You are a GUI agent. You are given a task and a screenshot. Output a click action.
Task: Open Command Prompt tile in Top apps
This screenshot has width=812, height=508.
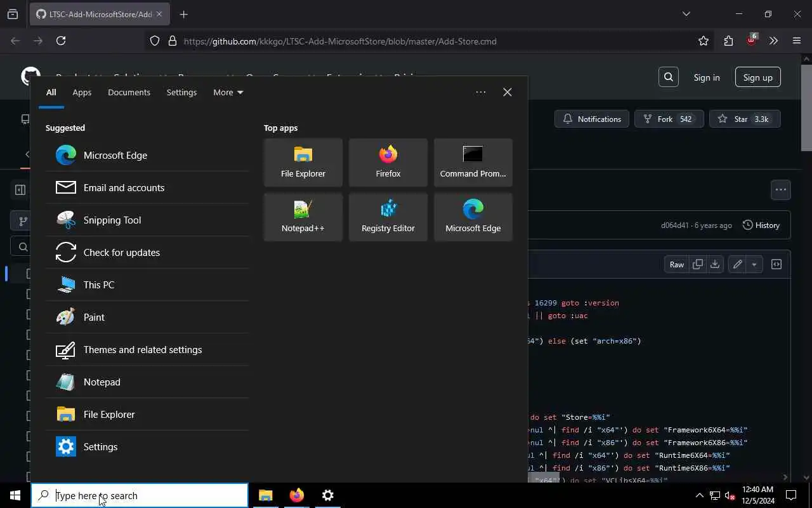coord(473,163)
